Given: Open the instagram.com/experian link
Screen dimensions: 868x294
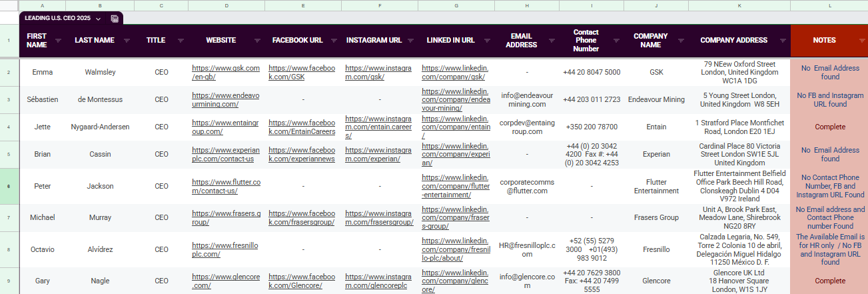Looking at the screenshot, I should 378,154.
